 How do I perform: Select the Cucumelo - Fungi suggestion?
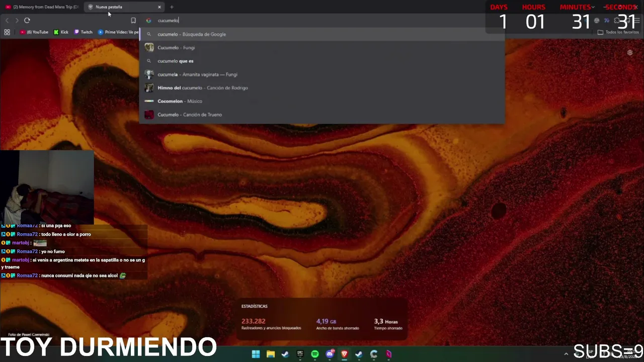point(322,48)
